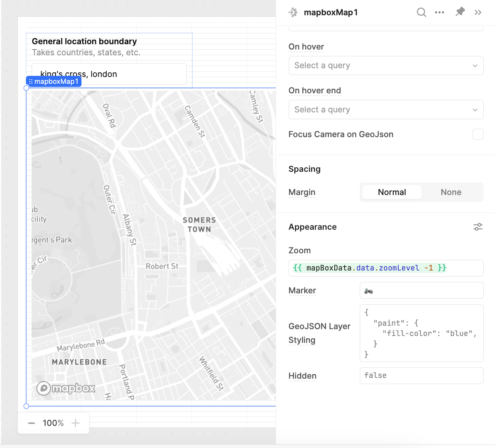This screenshot has width=495, height=448.
Task: Grab the mapboxMap1 drag handle tag
Action: (54, 82)
